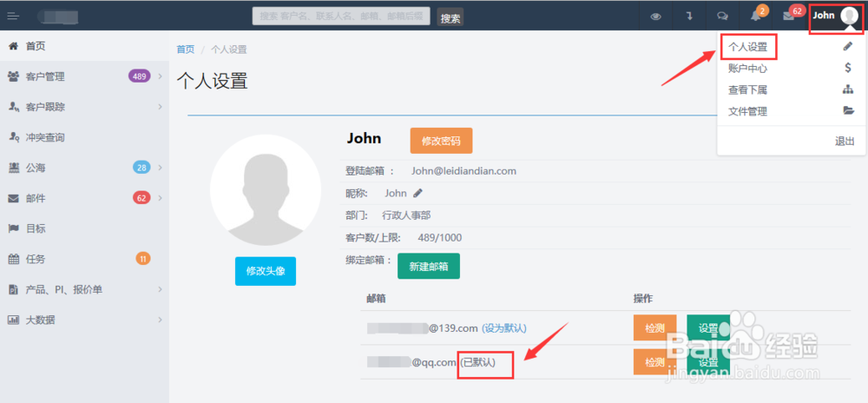Open the bell notifications with badge 2

tap(756, 16)
